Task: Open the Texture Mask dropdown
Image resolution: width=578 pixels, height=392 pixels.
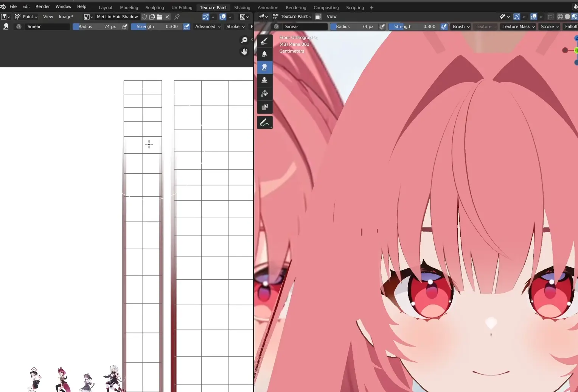Action: click(x=518, y=26)
